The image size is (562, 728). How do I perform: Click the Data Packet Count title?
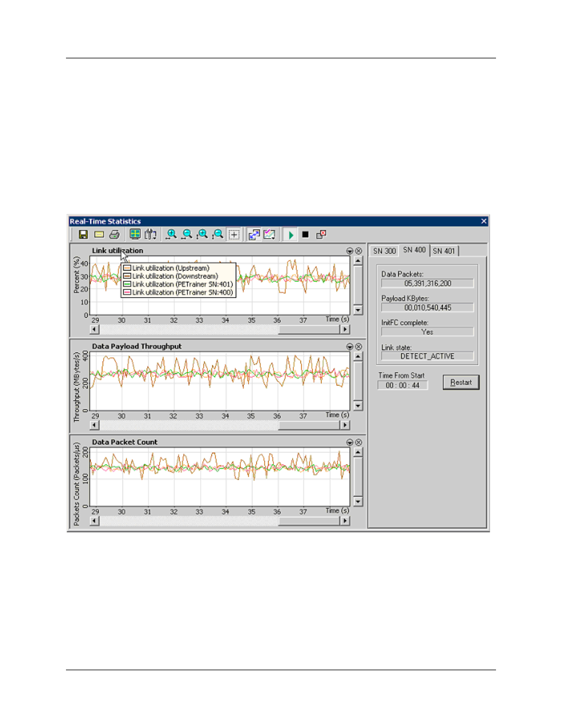(x=124, y=442)
